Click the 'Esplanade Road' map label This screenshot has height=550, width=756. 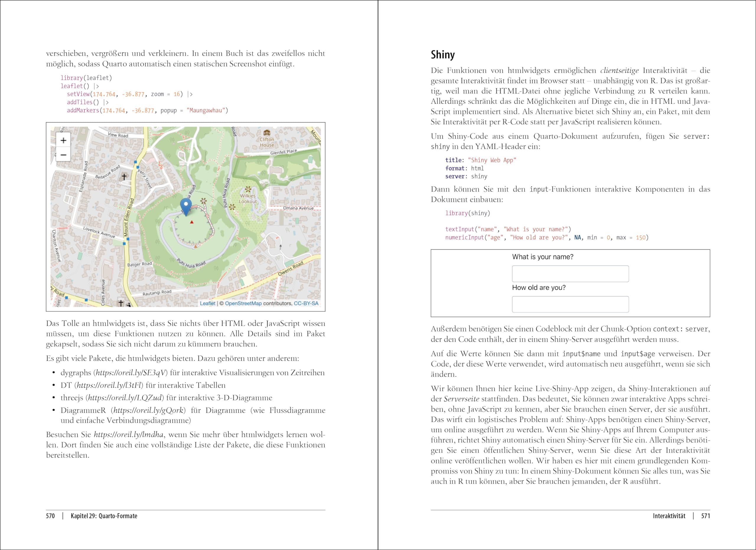tap(83, 177)
